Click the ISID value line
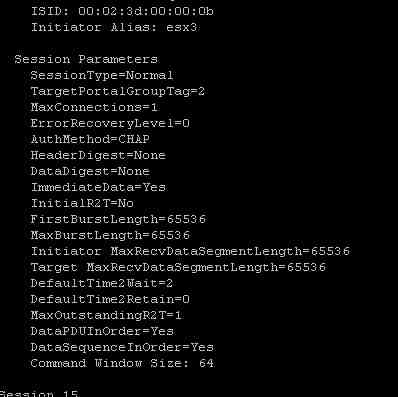The image size is (398, 397). click(x=122, y=11)
